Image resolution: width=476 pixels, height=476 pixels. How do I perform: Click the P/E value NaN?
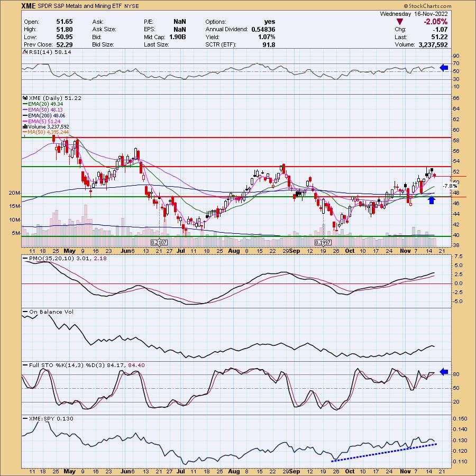coord(180,22)
